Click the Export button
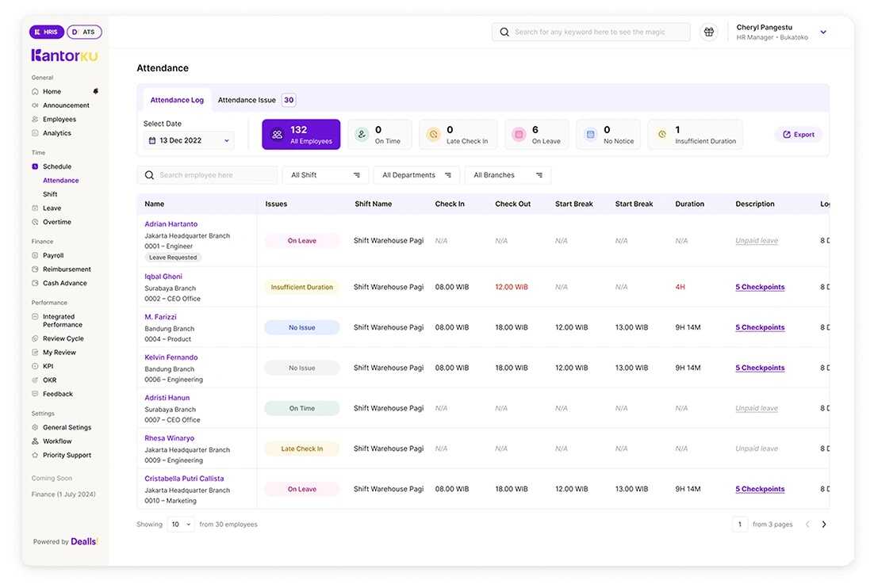Screen dimensions: 874x588 tap(798, 135)
